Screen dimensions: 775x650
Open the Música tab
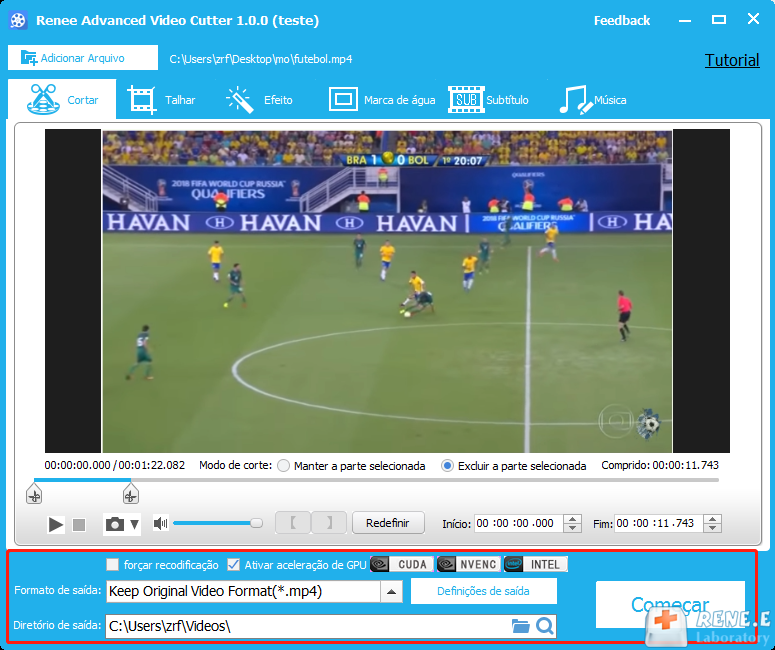593,100
